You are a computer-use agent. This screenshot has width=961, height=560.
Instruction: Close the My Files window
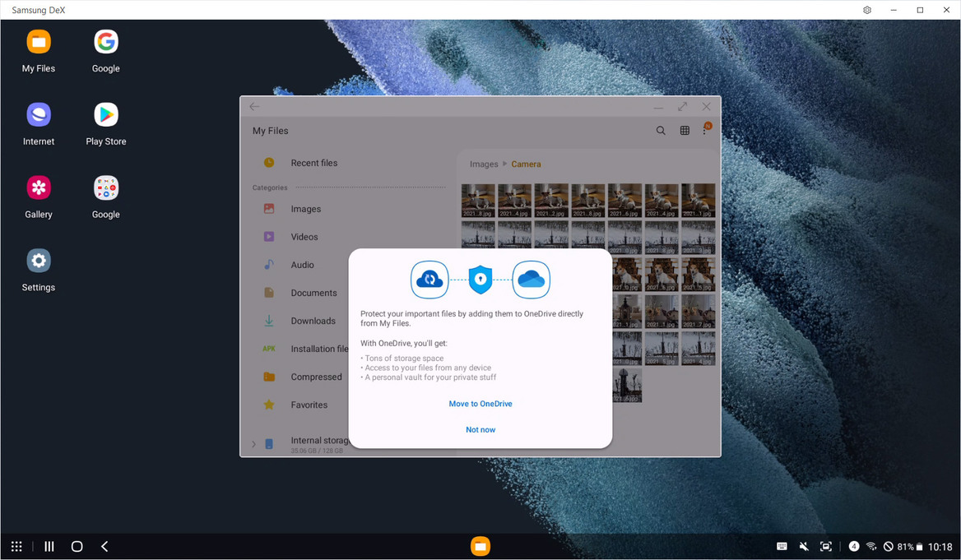point(706,107)
